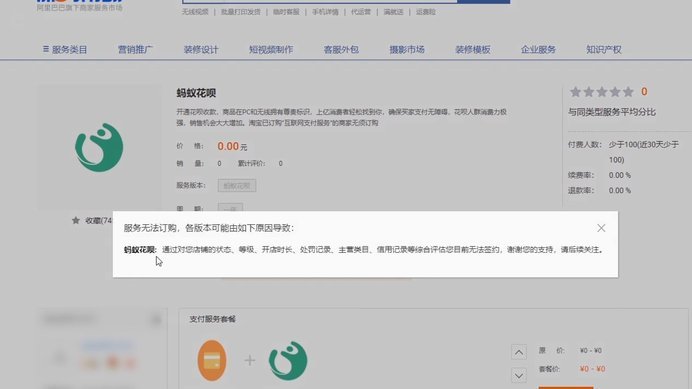Click the 原价 ¥0 - ¥0 value
The image size is (692, 389).
590,351
